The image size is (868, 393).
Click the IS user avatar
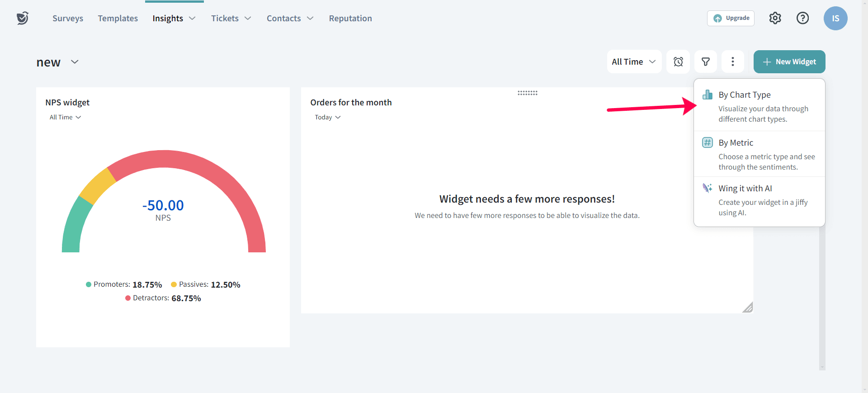[835, 19]
